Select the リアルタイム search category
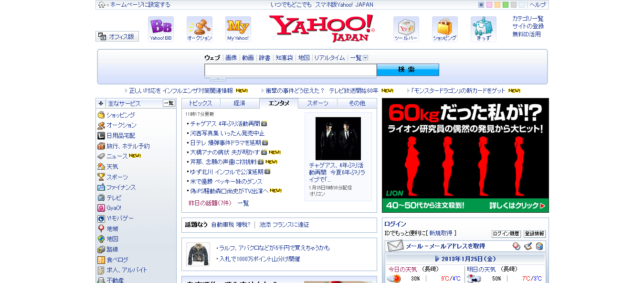Image resolution: width=644 pixels, height=283 pixels. click(x=329, y=58)
